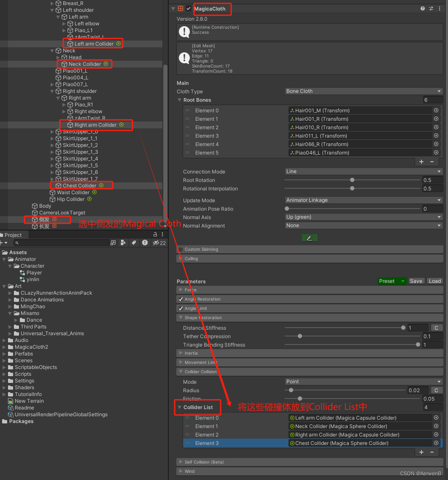Open the Cloth Type dropdown
This screenshot has width=448, height=480.
point(364,91)
